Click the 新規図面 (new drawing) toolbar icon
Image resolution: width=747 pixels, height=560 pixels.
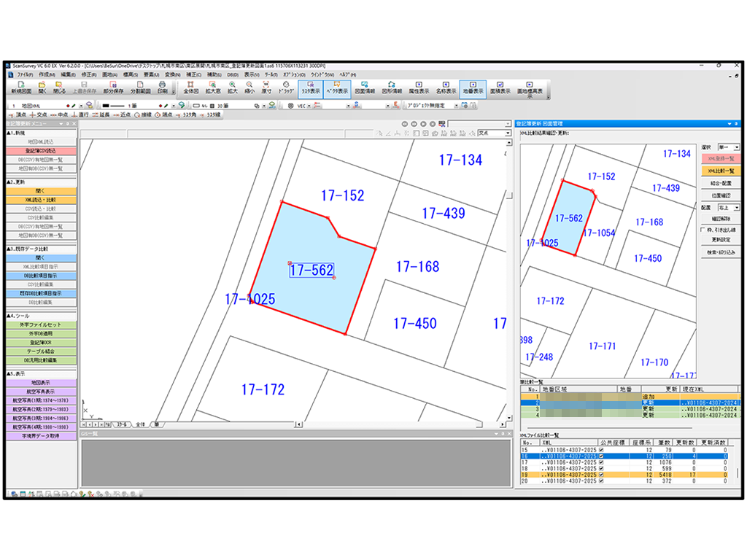click(x=21, y=87)
